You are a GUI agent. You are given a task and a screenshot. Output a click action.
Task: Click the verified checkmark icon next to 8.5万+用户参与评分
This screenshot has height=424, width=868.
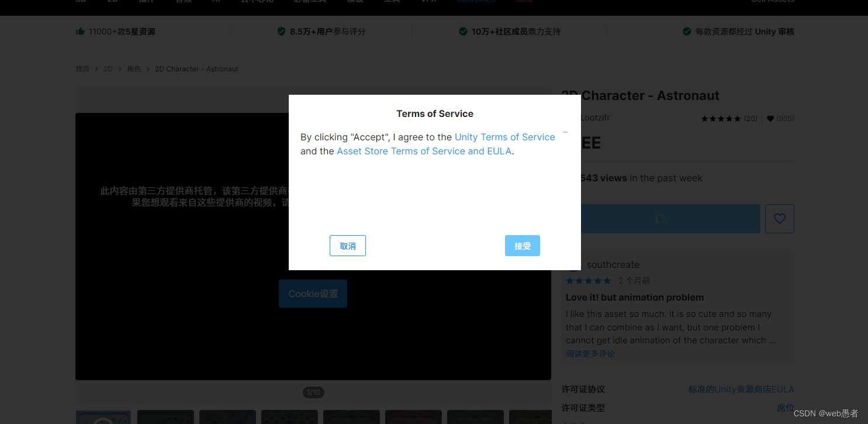point(282,31)
